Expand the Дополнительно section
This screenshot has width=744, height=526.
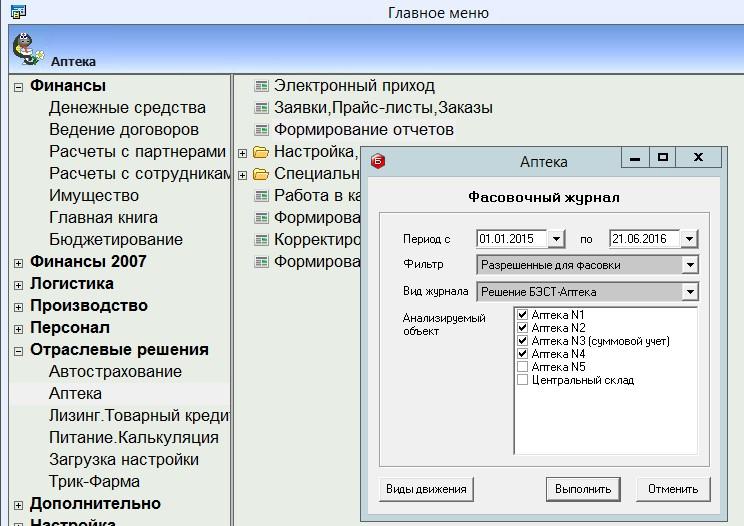click(x=18, y=505)
